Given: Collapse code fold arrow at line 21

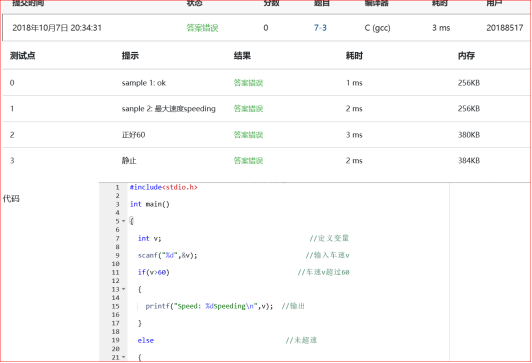Looking at the screenshot, I should [x=124, y=357].
